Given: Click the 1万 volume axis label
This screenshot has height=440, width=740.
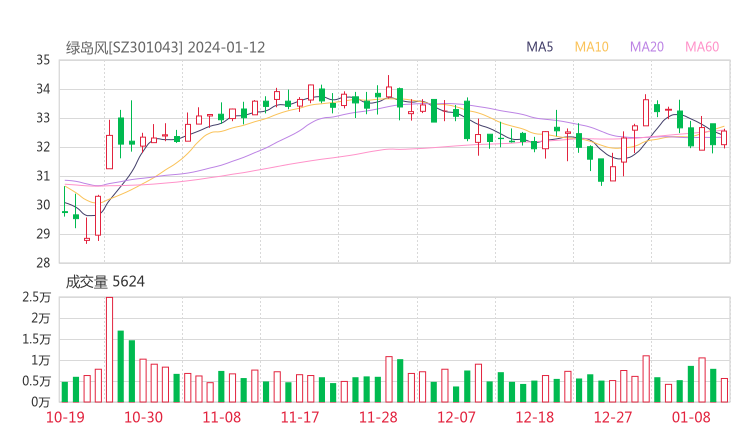Looking at the screenshot, I should (x=41, y=360).
